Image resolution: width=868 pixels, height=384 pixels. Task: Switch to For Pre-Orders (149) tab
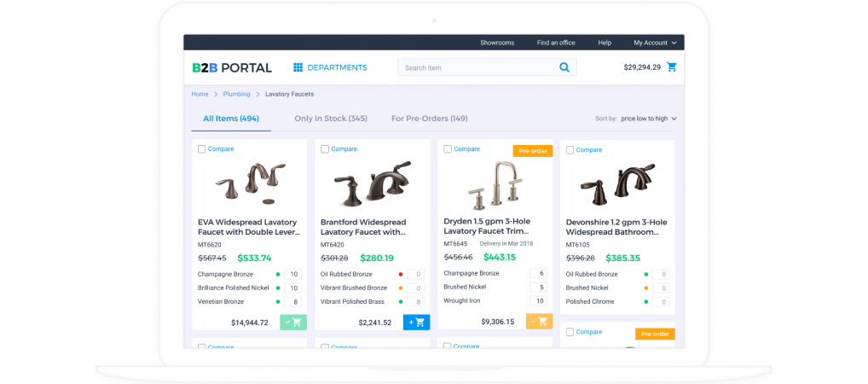point(430,119)
